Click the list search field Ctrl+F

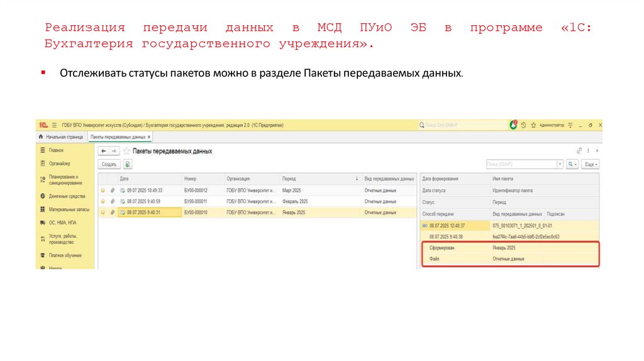coord(521,164)
